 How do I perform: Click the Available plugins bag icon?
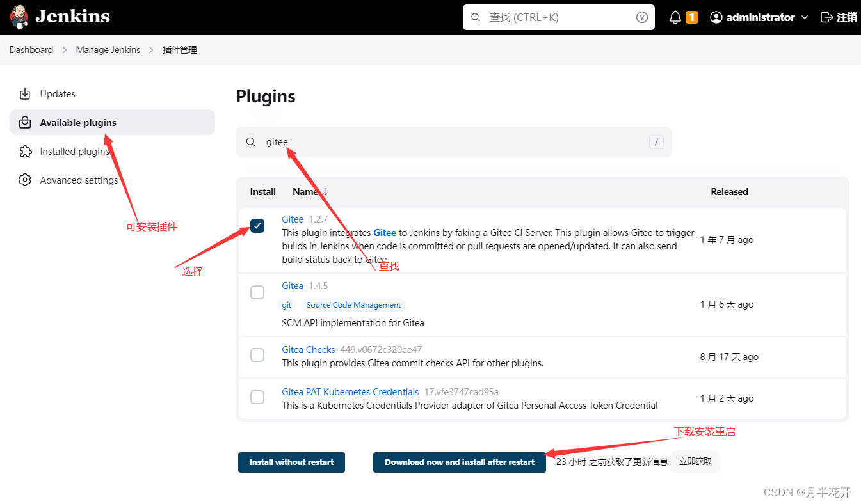pyautogui.click(x=25, y=122)
